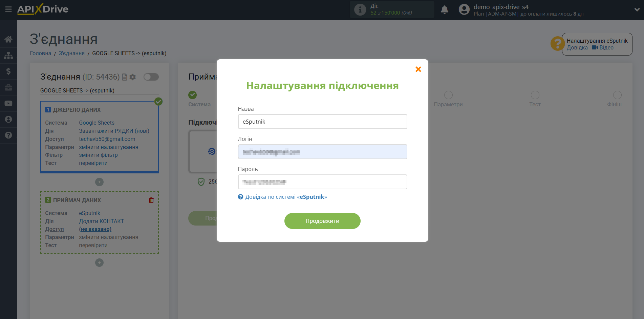Click the source перевірити test link

point(93,163)
